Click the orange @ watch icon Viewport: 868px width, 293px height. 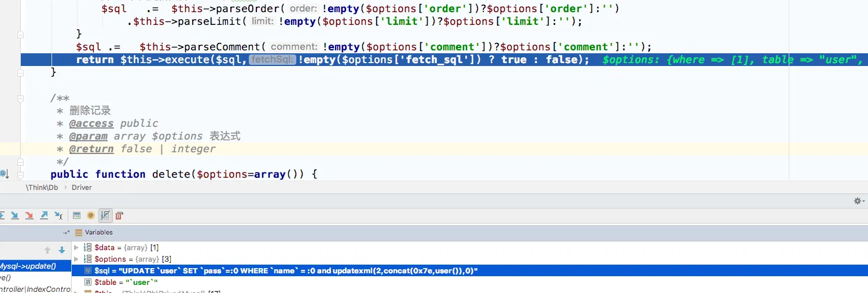(x=91, y=215)
